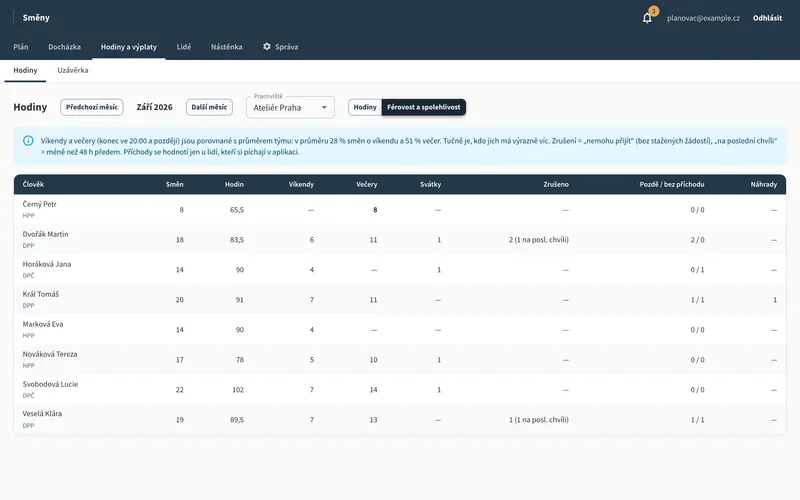Switch to the Uzávěrka tab
Screen dimensions: 800x500
[x=73, y=70]
